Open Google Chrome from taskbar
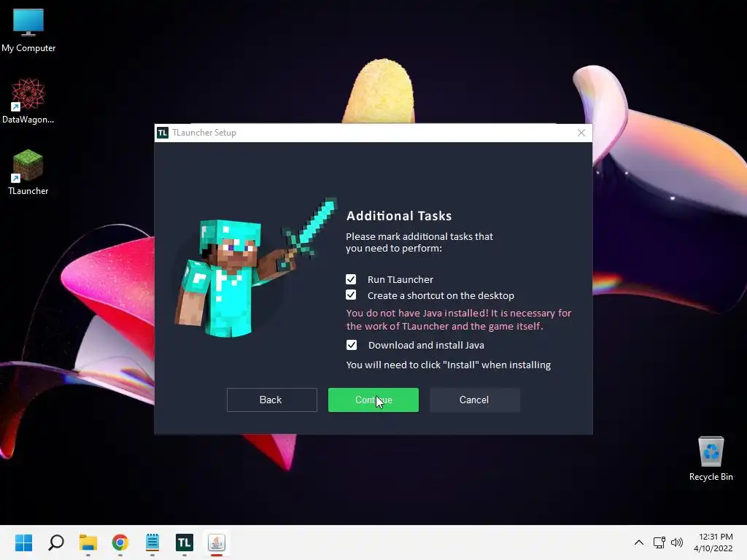This screenshot has width=747, height=560. [120, 542]
